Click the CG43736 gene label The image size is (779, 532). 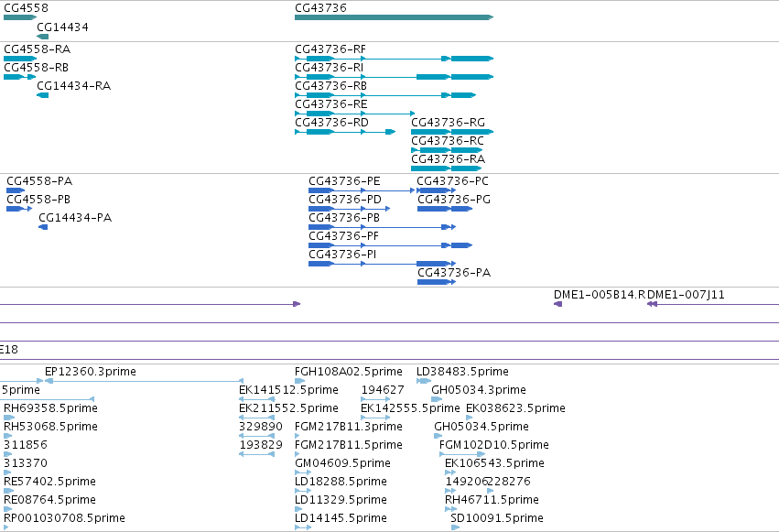pos(320,8)
